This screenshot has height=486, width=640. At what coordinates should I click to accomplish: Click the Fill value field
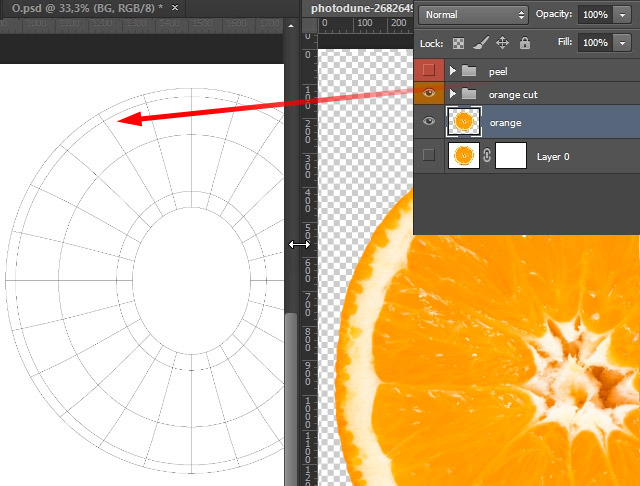(596, 42)
